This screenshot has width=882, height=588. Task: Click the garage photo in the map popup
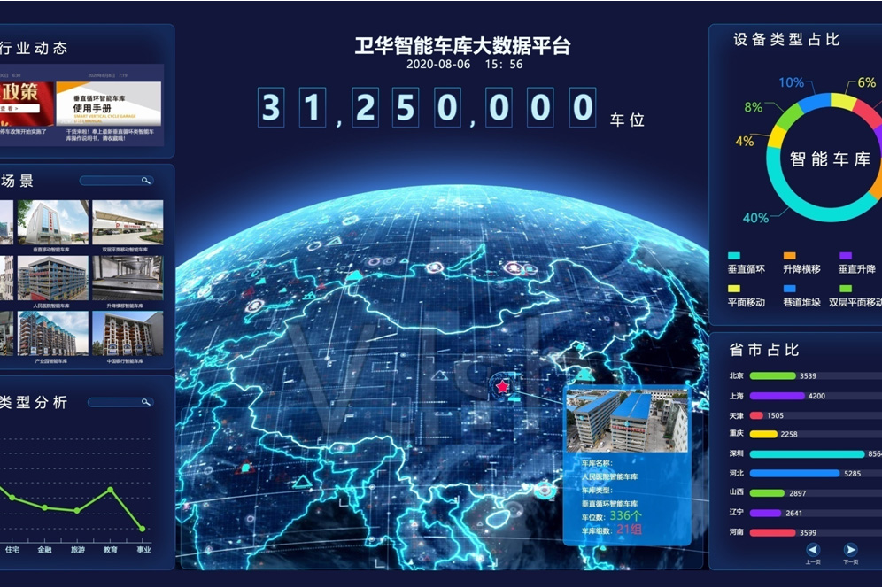pyautogui.click(x=627, y=421)
